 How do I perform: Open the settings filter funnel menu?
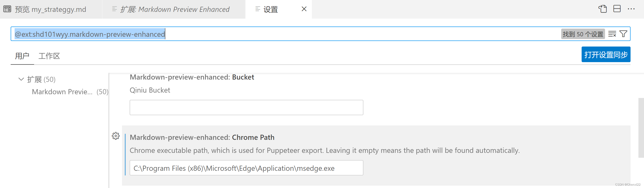tap(623, 34)
